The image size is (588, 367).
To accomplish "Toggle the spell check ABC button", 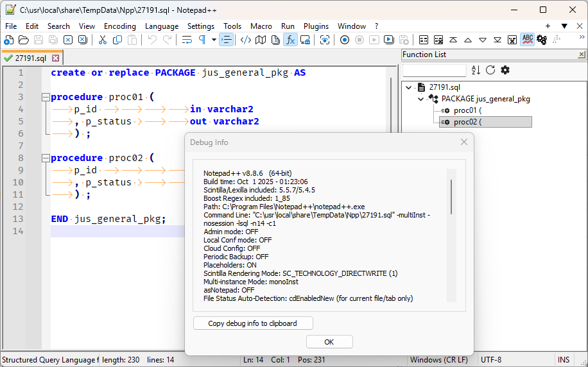I will (x=527, y=40).
